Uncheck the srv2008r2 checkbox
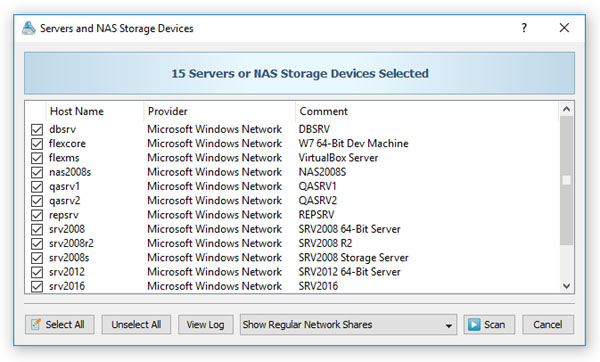The width and height of the screenshot is (600, 362). tap(37, 243)
